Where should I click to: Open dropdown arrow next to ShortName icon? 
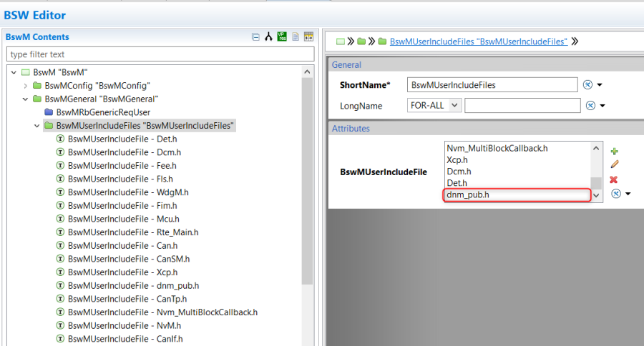coord(600,85)
